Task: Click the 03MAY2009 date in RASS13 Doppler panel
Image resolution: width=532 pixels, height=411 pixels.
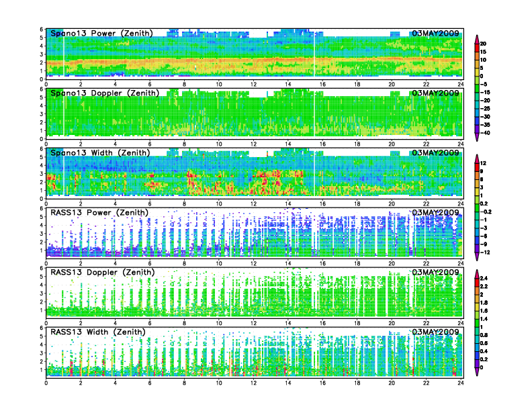Action: [435, 272]
